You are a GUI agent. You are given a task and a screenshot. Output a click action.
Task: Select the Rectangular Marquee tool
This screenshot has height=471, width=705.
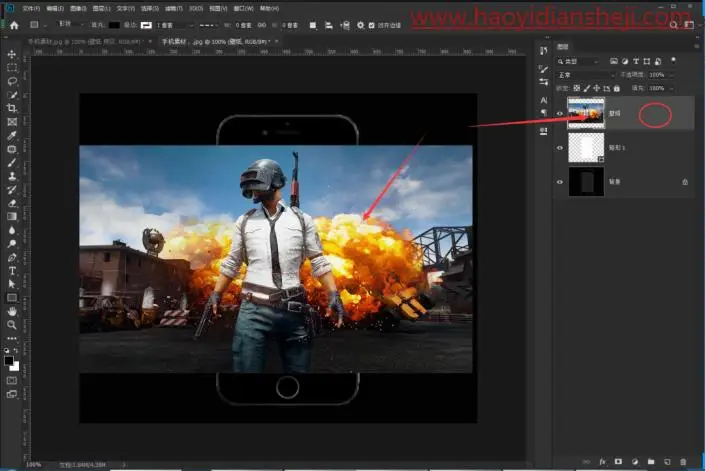tap(12, 68)
